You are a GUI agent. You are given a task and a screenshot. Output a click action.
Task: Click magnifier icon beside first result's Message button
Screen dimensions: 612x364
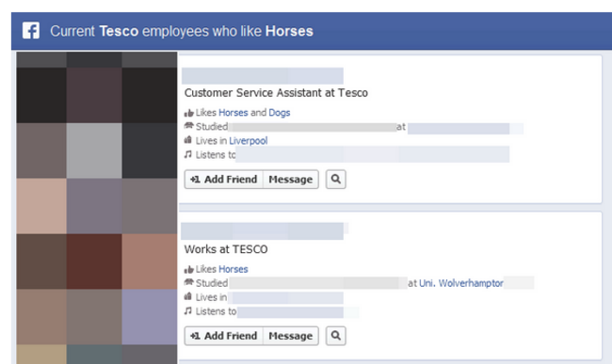[x=336, y=180]
